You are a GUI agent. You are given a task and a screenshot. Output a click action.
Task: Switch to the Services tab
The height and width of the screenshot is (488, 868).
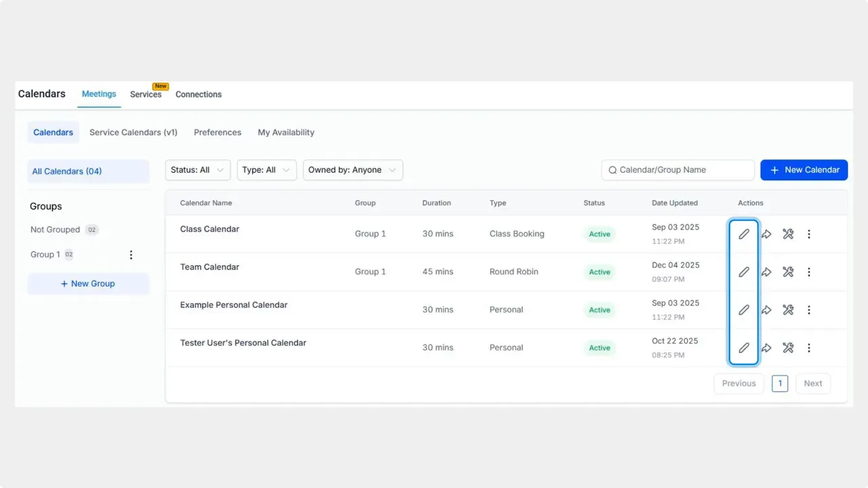tap(146, 94)
